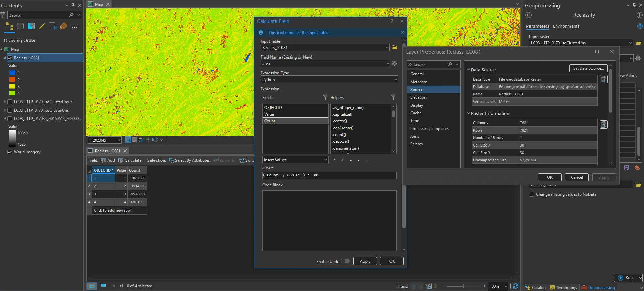The image size is (644, 291).
Task: Click the Geoprocessing back arrow button
Action: point(528,15)
